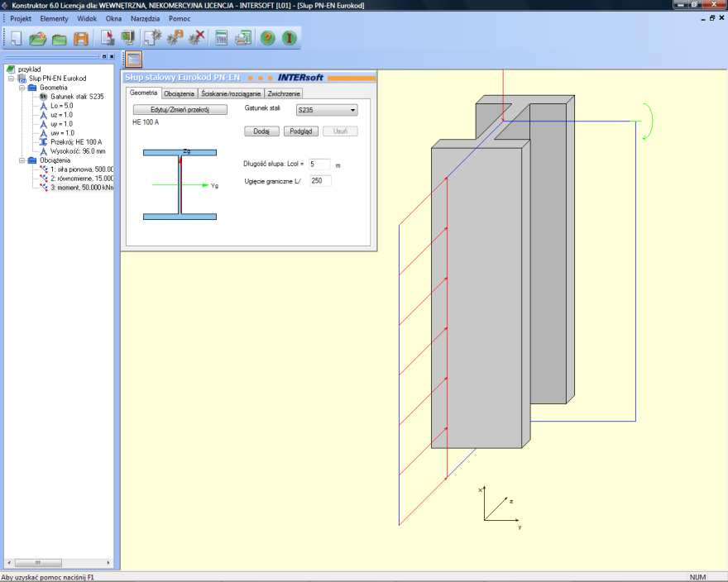The height and width of the screenshot is (582, 728).
Task: Select load 1: siła pionowa in tree
Action: 82,169
